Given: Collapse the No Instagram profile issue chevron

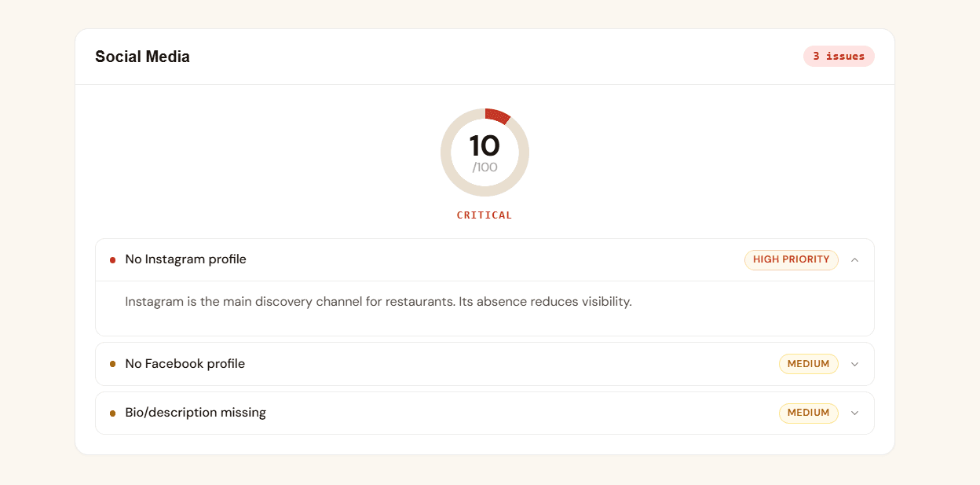Looking at the screenshot, I should click(x=855, y=259).
